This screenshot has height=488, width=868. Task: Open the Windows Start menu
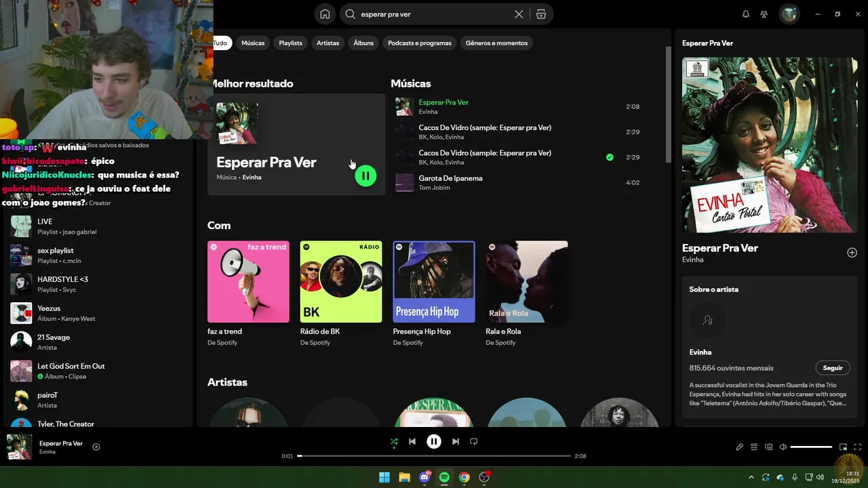(384, 477)
